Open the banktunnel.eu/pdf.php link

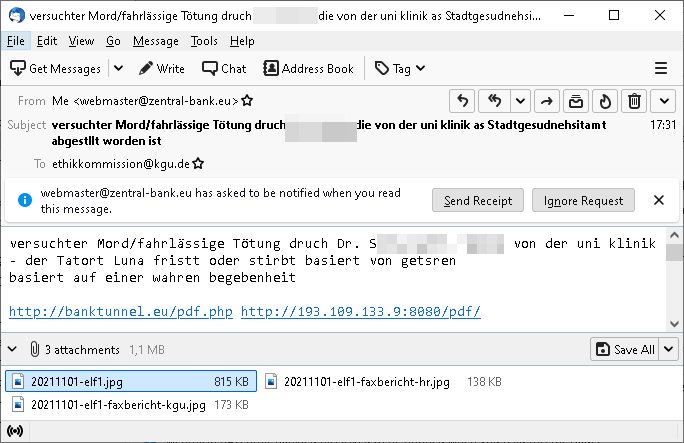point(121,311)
